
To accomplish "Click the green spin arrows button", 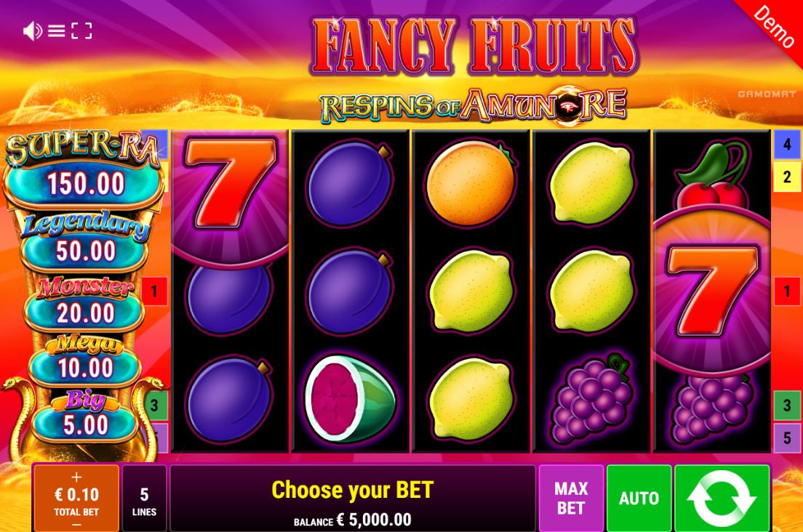I will pyautogui.click(x=722, y=499).
